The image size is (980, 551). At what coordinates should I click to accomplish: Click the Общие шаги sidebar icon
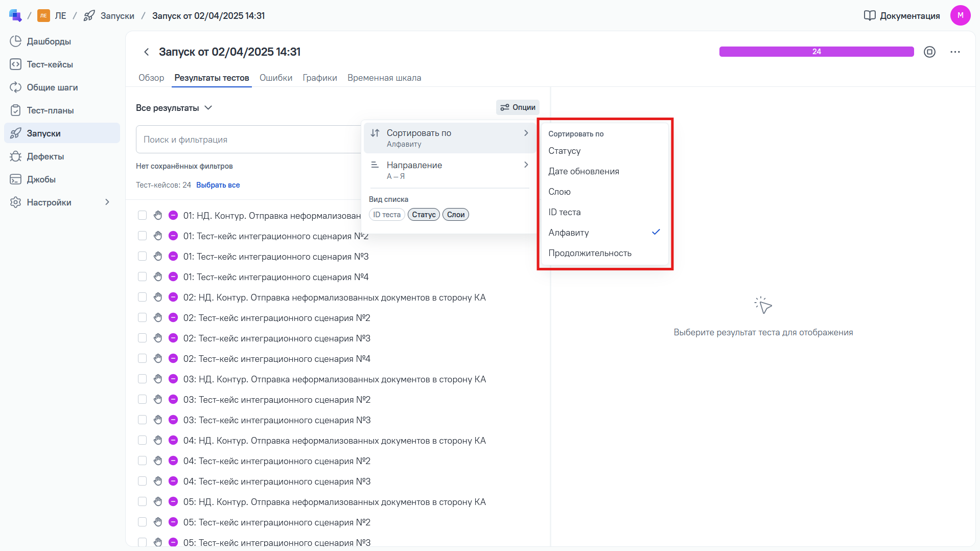click(16, 87)
